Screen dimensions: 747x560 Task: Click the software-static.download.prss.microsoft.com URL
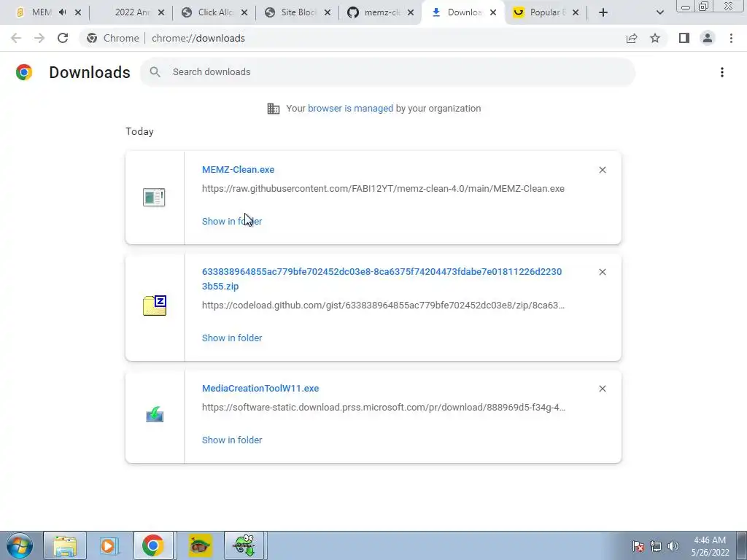point(384,408)
